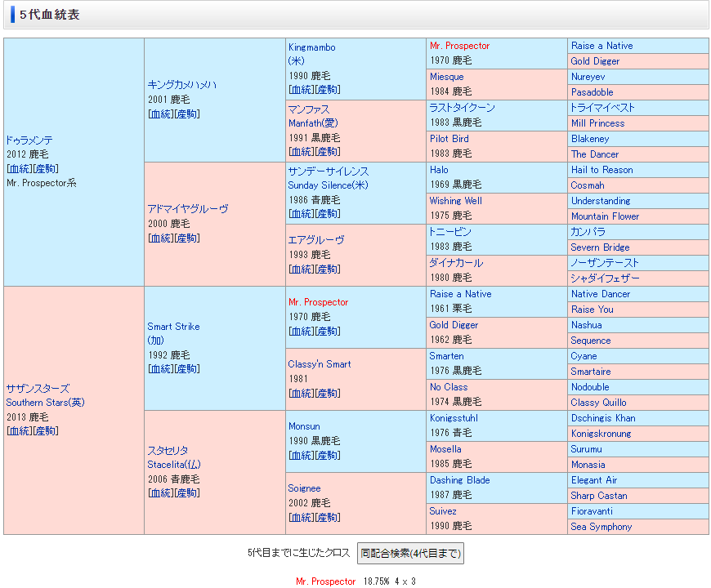The width and height of the screenshot is (711, 588).
Task: Select the エアグルーヴ horse link
Action: click(x=316, y=240)
